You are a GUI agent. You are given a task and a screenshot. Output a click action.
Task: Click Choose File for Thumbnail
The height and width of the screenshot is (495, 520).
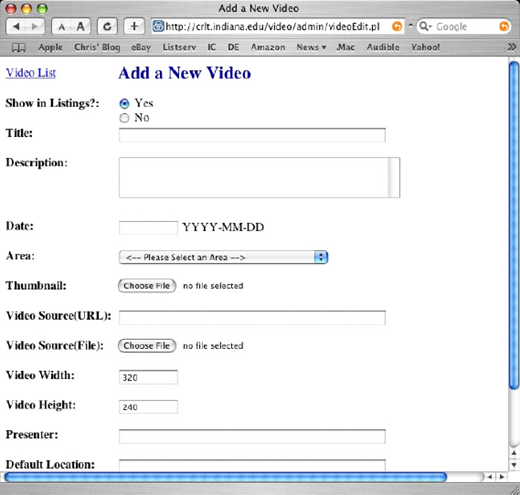point(147,286)
